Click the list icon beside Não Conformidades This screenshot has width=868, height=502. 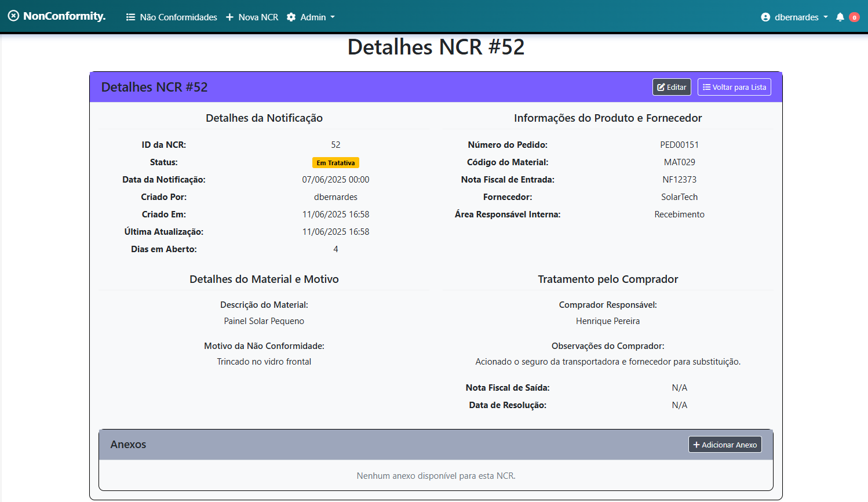click(130, 17)
